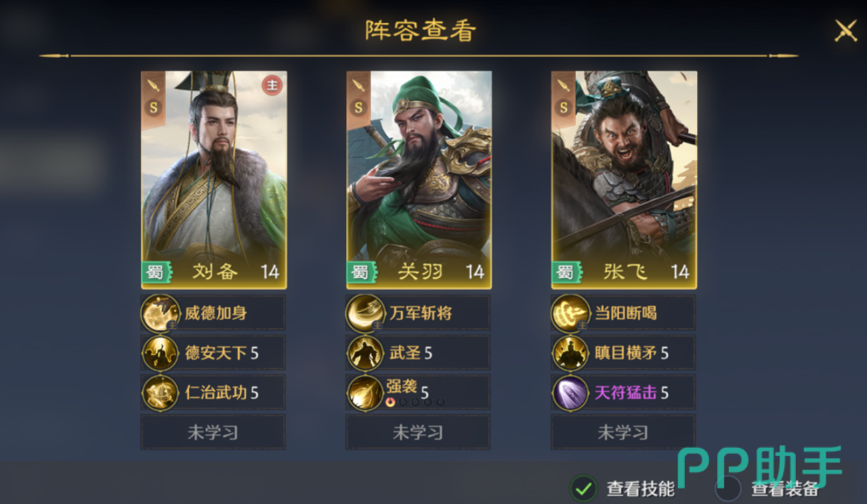Open the 刘备 hero card
The height and width of the screenshot is (504, 867).
click(x=214, y=180)
